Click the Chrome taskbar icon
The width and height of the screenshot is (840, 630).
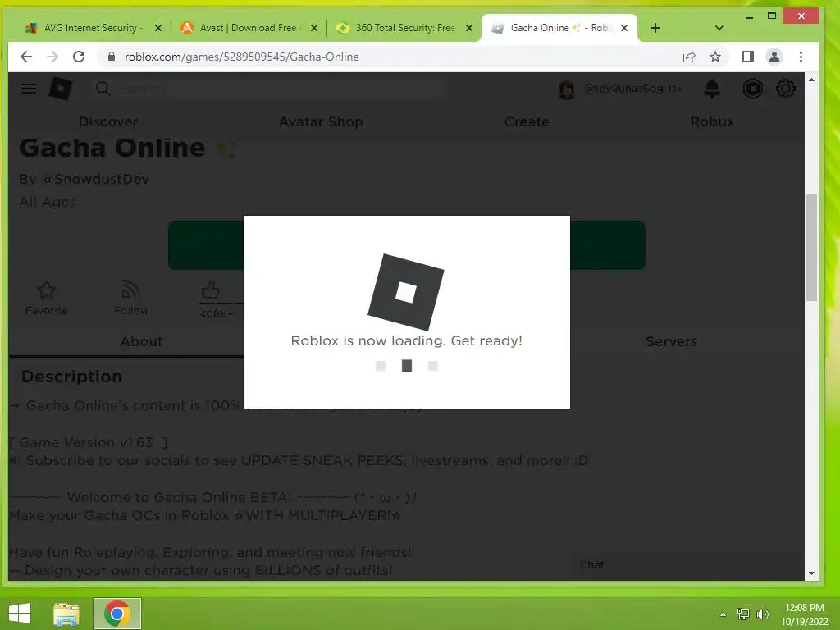click(116, 614)
